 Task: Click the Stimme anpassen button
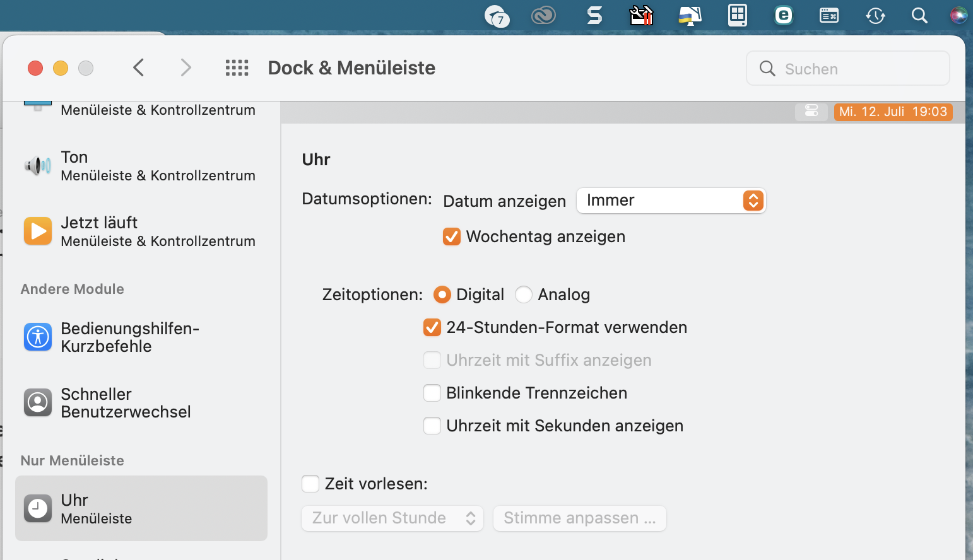(x=579, y=518)
